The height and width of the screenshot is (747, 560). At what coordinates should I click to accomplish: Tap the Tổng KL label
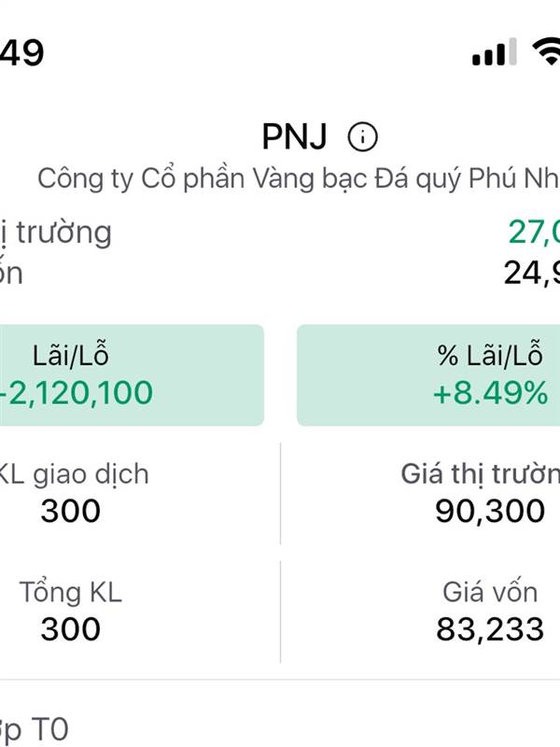pos(71,592)
